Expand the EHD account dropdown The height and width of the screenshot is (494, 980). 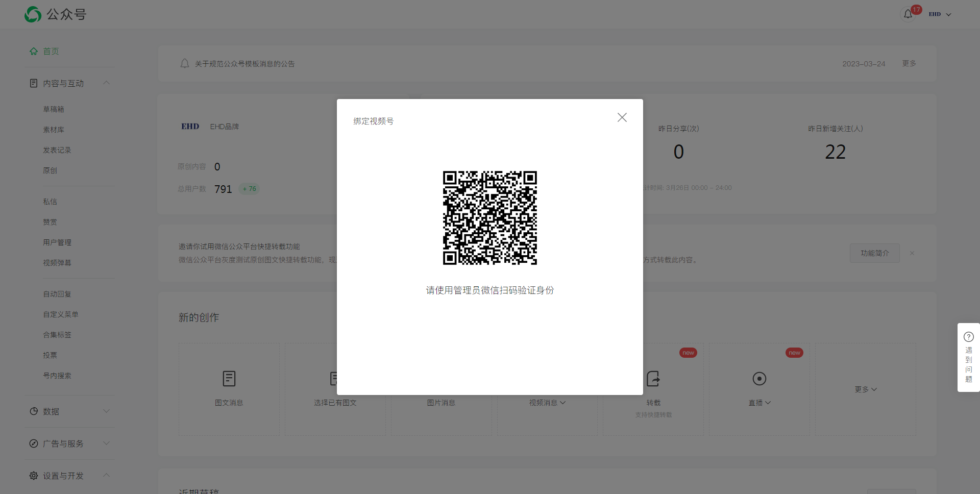coord(940,14)
